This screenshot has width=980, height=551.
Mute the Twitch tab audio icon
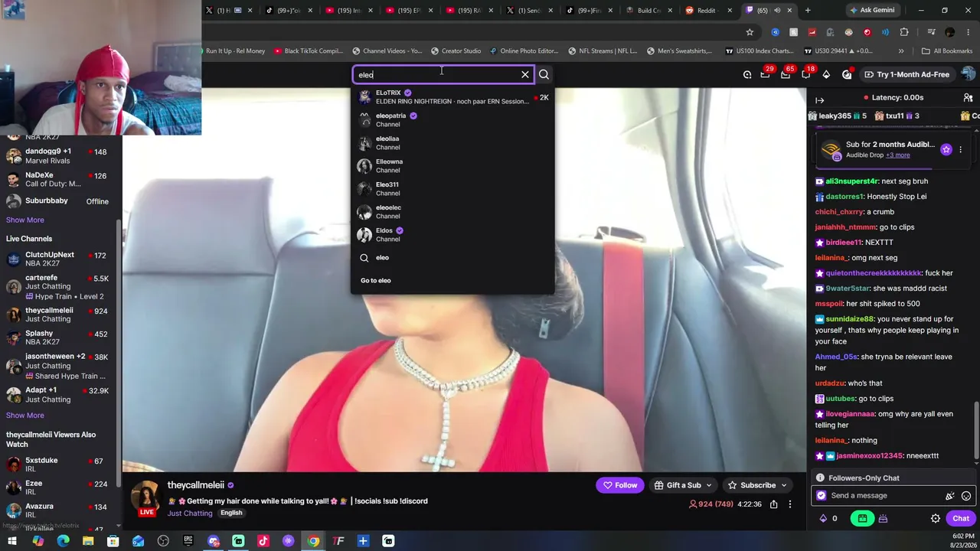tap(777, 10)
